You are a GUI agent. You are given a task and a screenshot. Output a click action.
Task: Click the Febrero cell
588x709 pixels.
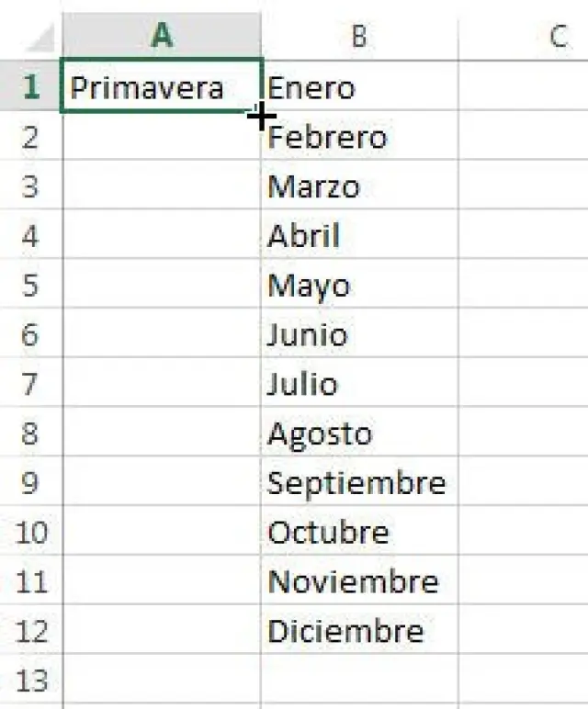pos(358,138)
